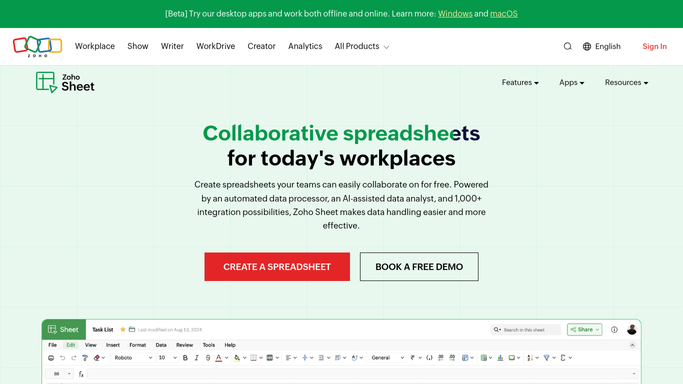Image resolution: width=683 pixels, height=384 pixels.
Task: Click the green Sheet app tab
Action: (x=64, y=330)
